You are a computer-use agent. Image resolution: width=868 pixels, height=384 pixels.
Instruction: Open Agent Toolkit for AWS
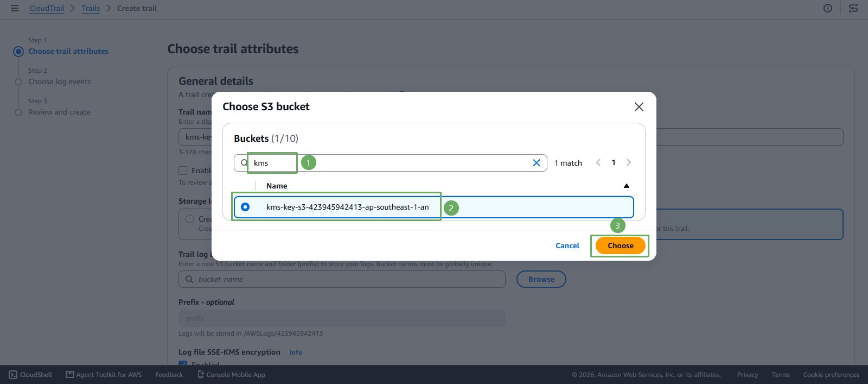[104, 375]
